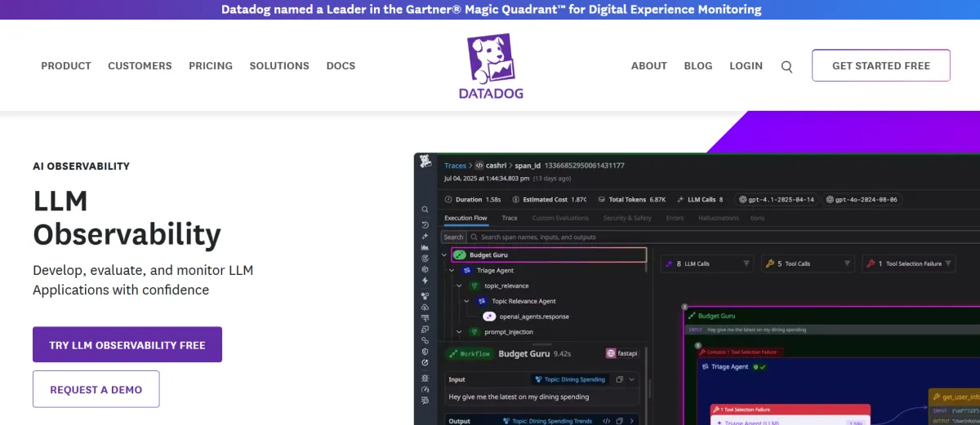980x425 pixels.
Task: Click the GET STARTED FREE button
Action: (x=881, y=65)
